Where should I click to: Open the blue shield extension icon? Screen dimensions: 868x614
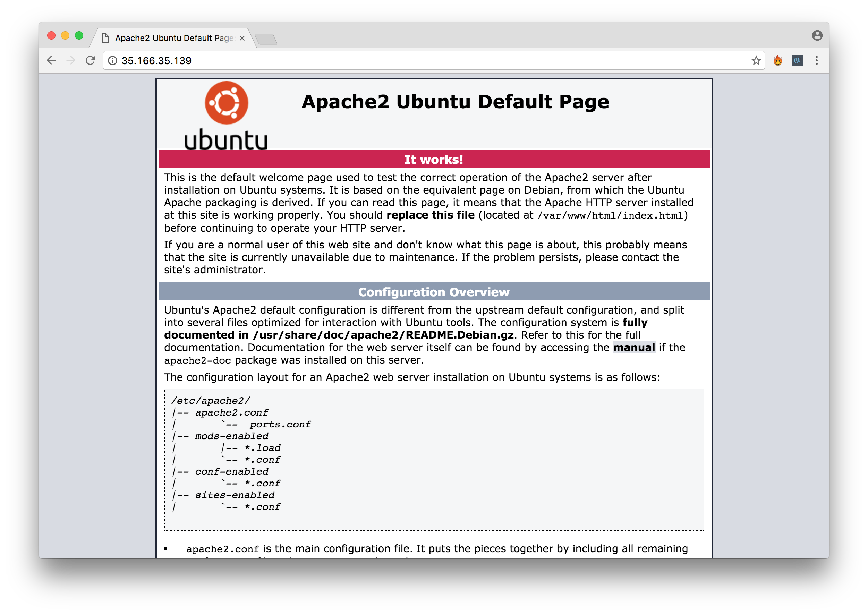click(797, 60)
